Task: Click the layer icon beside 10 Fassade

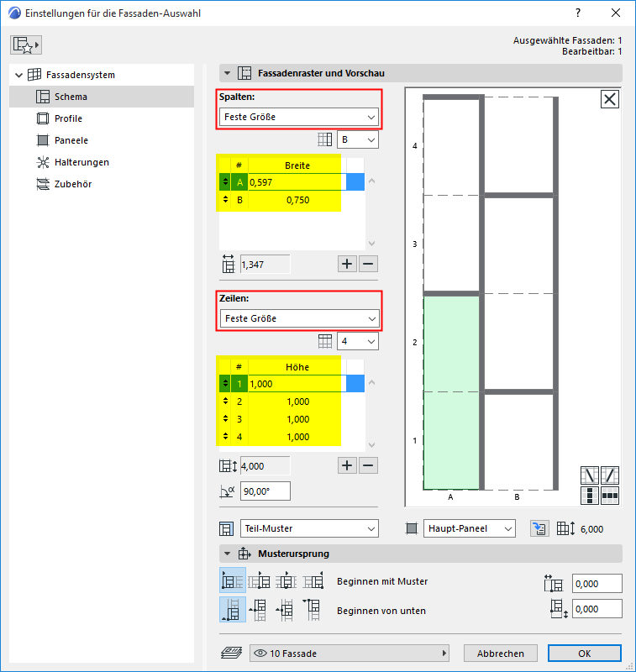Action: [231, 654]
